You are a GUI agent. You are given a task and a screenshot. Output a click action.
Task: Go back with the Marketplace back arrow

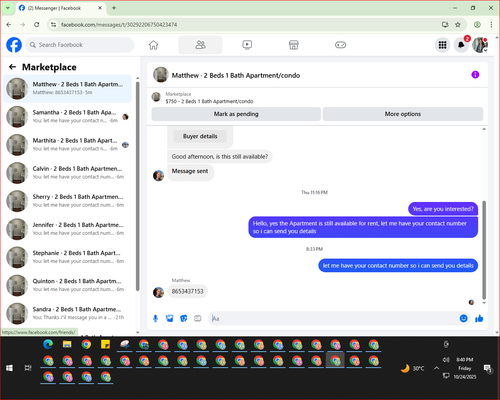12,67
